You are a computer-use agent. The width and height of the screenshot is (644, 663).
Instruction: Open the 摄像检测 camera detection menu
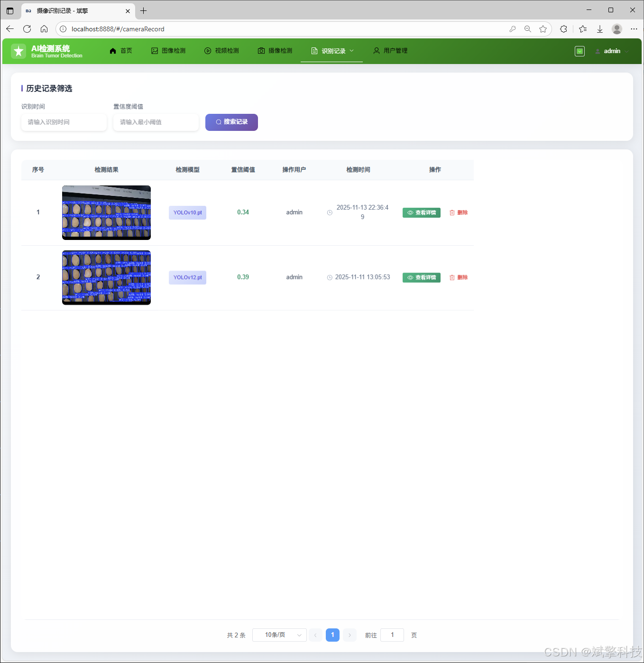pos(275,51)
